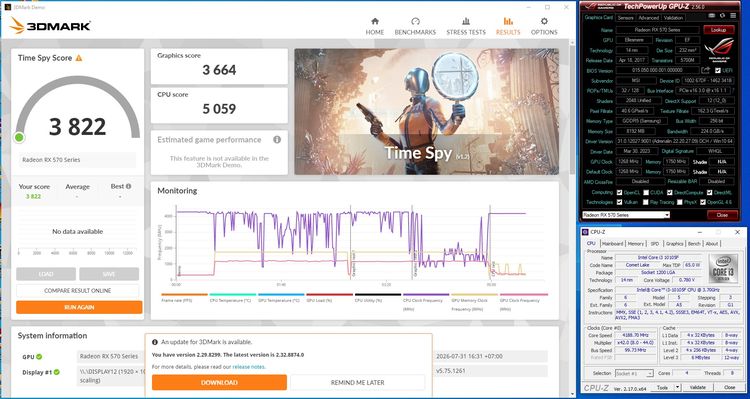Click the RUN AGAIN button

[79, 307]
